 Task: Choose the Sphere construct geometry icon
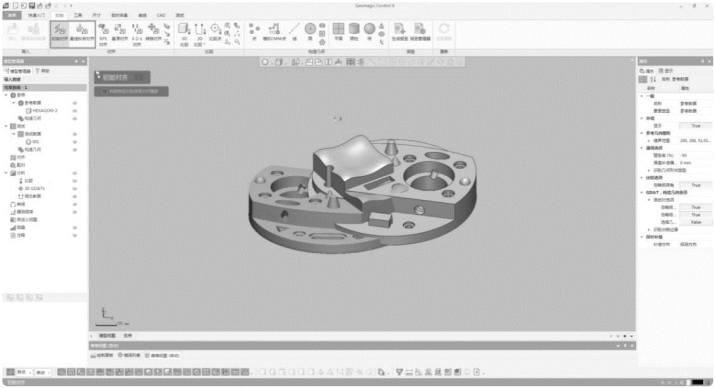click(370, 32)
